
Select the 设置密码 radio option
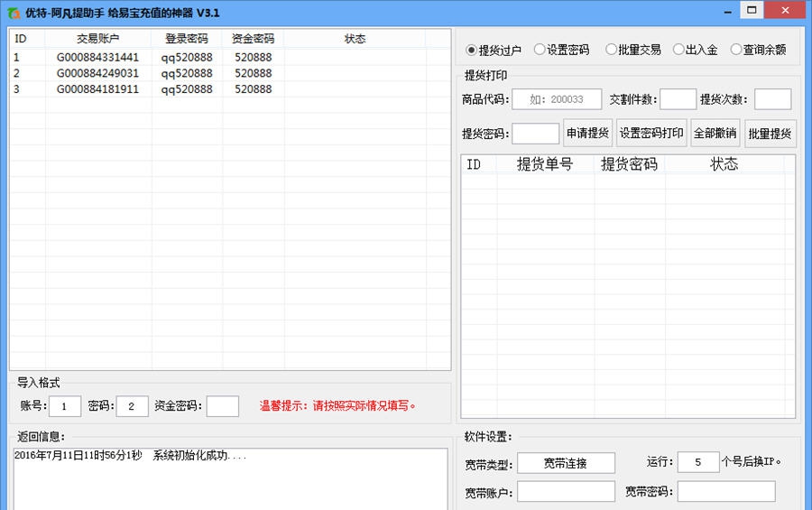tap(540, 50)
